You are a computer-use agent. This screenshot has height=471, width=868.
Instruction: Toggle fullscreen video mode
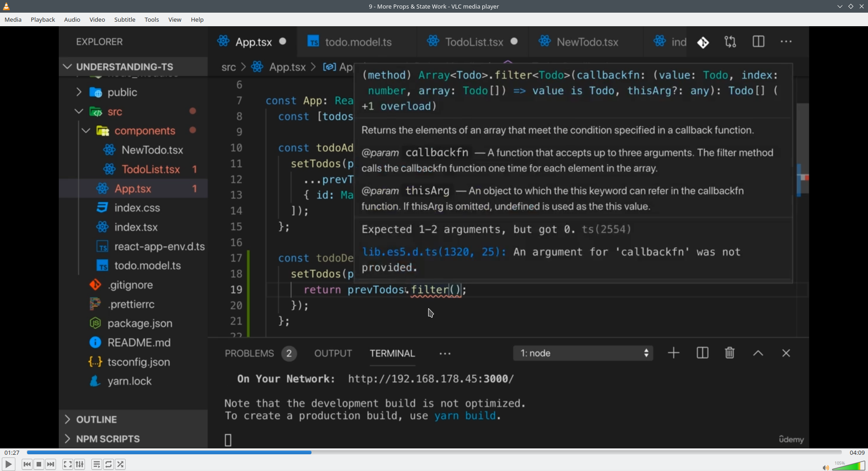[x=67, y=464]
